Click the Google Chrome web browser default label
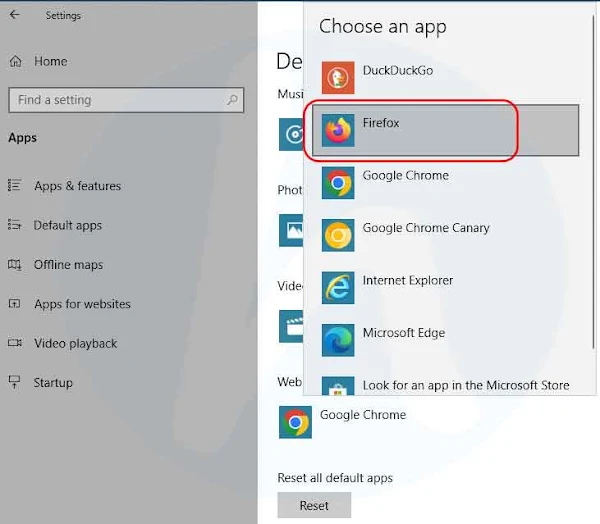Viewport: 600px width, 524px height. coord(363,415)
